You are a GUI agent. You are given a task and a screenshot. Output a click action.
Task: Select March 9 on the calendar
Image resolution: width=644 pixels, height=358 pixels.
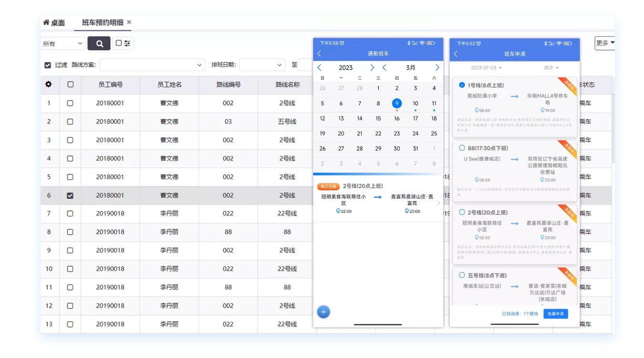397,103
